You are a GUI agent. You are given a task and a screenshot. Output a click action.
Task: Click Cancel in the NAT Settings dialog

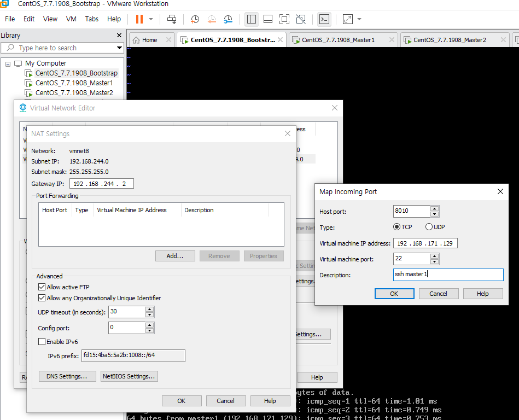pos(226,401)
